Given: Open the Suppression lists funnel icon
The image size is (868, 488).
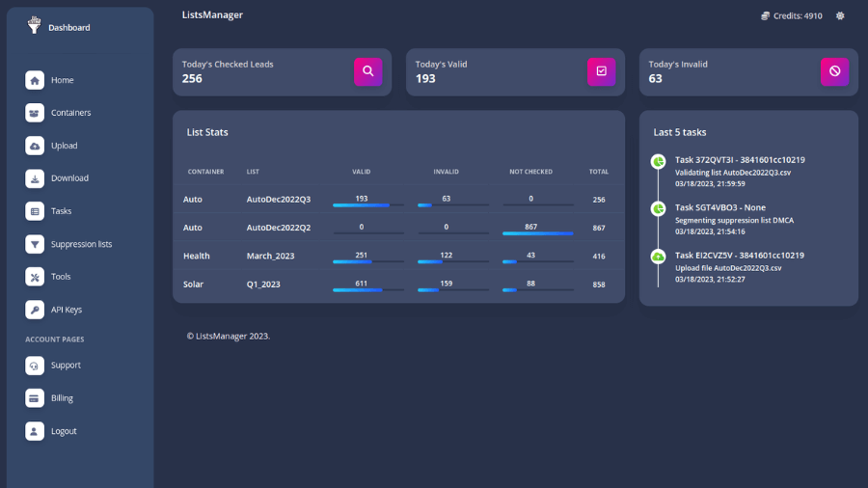Looking at the screenshot, I should point(35,244).
